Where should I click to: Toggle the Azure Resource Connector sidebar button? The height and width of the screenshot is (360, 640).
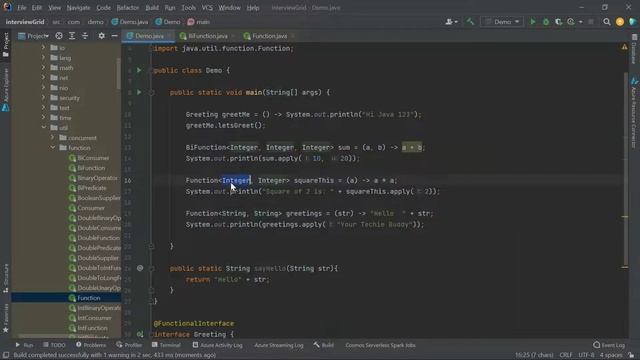coord(634,113)
